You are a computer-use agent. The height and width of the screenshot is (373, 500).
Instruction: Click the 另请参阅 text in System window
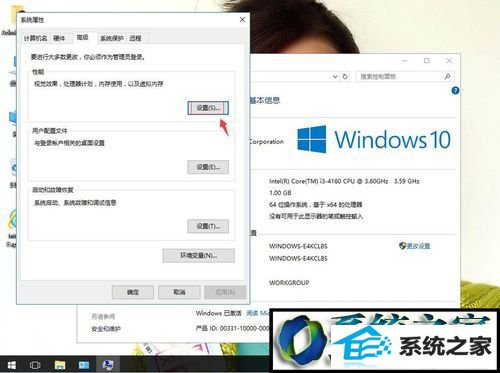pyautogui.click(x=103, y=316)
